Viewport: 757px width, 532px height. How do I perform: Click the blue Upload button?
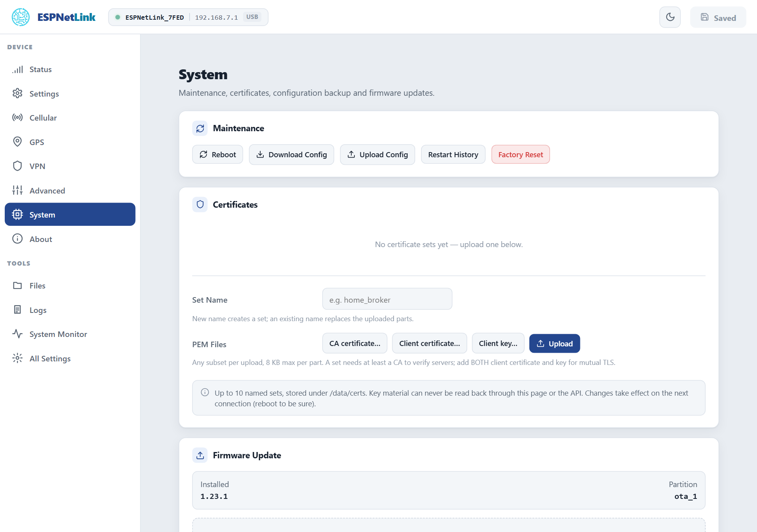554,343
